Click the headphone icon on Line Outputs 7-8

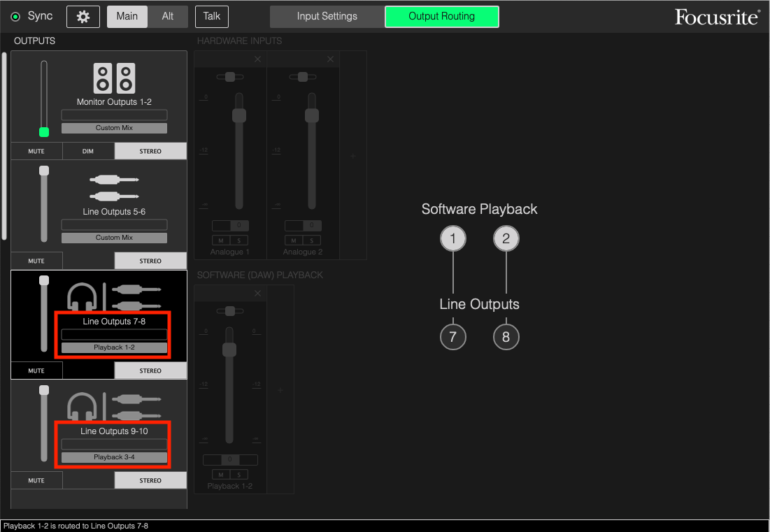click(x=83, y=296)
